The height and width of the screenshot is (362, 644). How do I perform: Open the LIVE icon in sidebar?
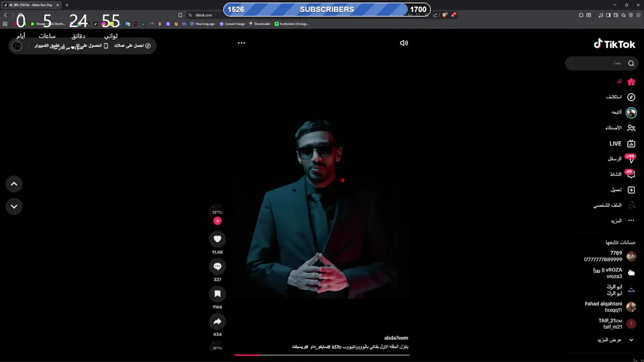(x=631, y=144)
